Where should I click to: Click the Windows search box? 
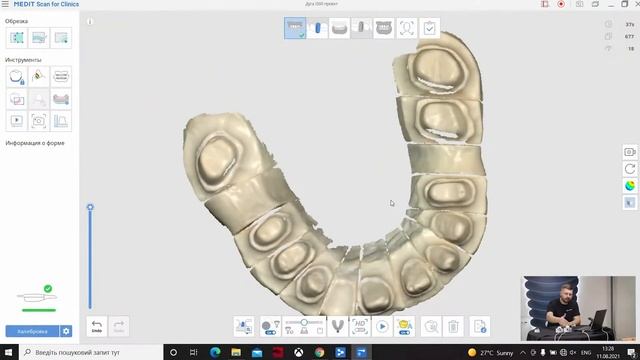(91, 352)
